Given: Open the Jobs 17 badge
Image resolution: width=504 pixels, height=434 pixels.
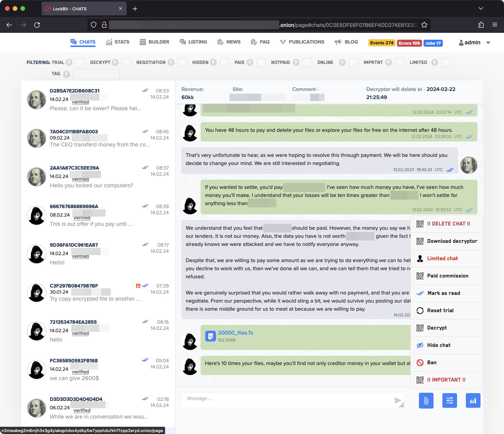Looking at the screenshot, I should pyautogui.click(x=433, y=43).
